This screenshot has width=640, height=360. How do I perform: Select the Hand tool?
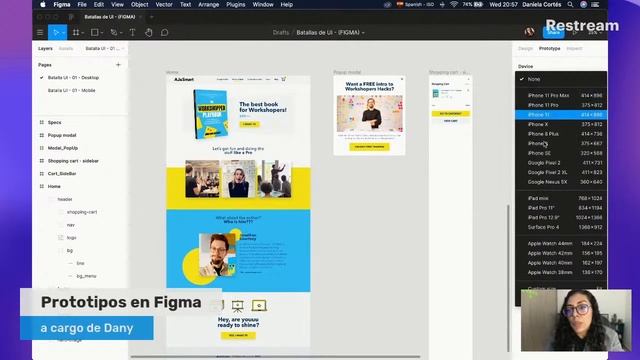pos(149,33)
